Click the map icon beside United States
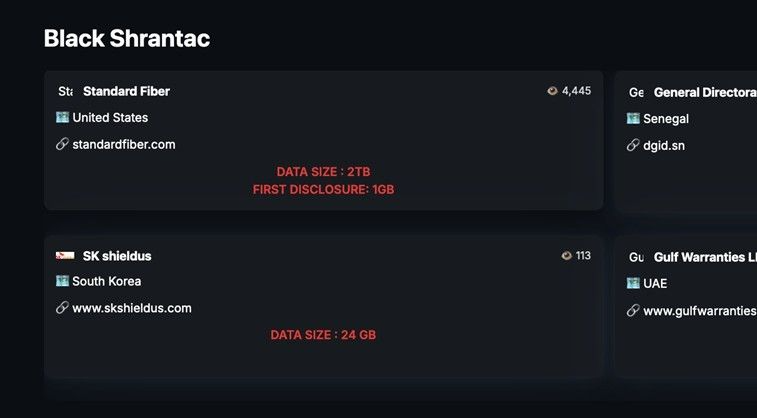757x418 pixels. click(x=62, y=117)
